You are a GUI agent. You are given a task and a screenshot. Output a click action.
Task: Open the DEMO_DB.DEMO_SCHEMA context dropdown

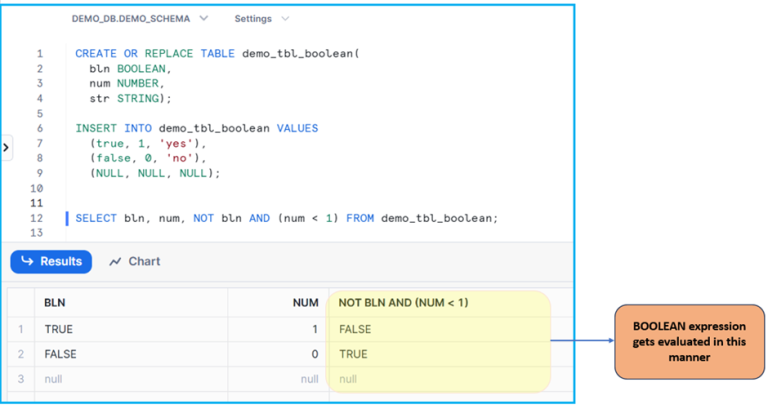click(140, 19)
